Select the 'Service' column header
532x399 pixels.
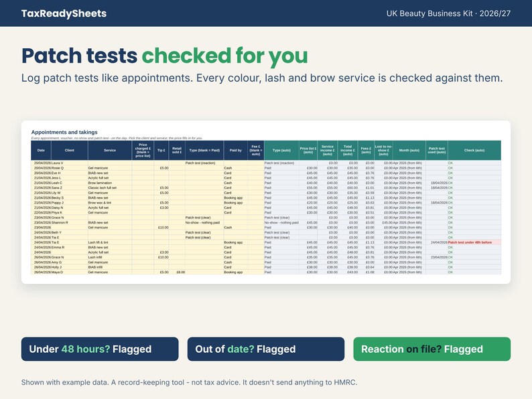tap(110, 150)
